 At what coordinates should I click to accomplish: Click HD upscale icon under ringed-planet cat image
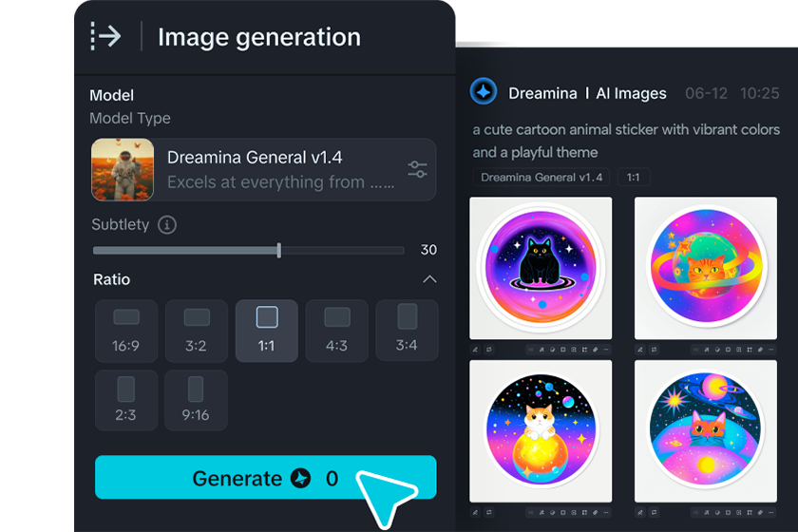click(x=695, y=350)
